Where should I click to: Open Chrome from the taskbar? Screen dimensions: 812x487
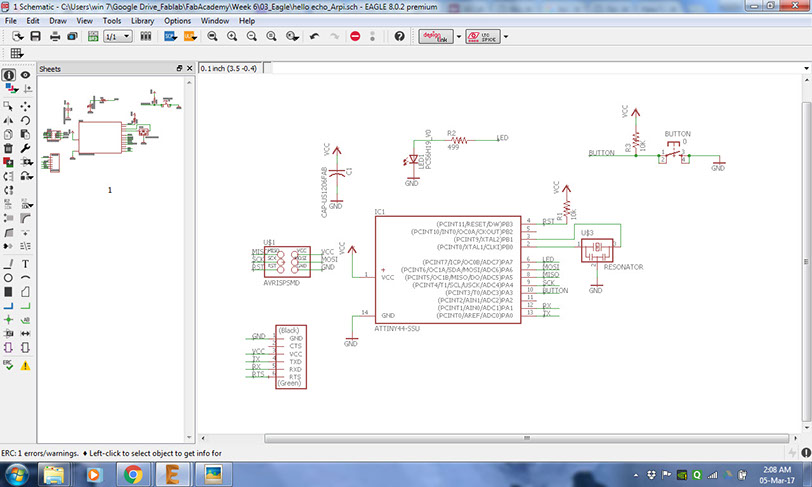[134, 475]
